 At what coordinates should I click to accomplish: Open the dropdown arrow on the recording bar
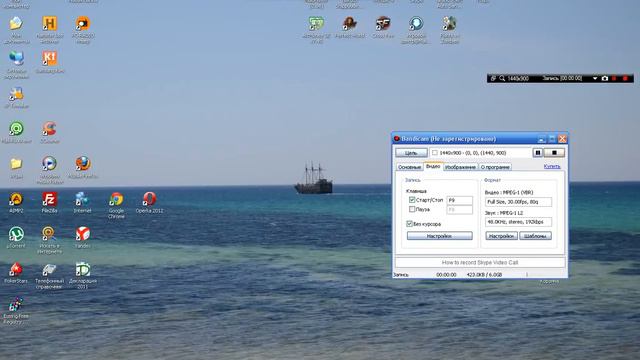pos(595,78)
